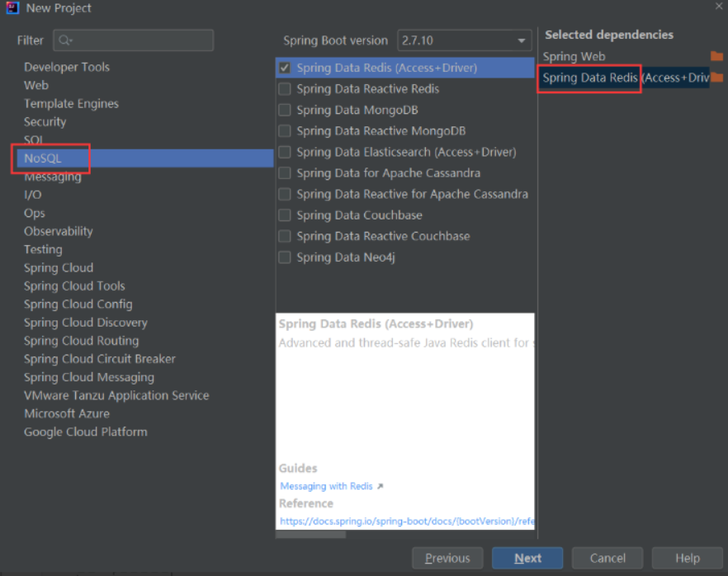This screenshot has height=576, width=728.
Task: Enable Spring Data MongoDB checkbox
Action: pos(285,110)
